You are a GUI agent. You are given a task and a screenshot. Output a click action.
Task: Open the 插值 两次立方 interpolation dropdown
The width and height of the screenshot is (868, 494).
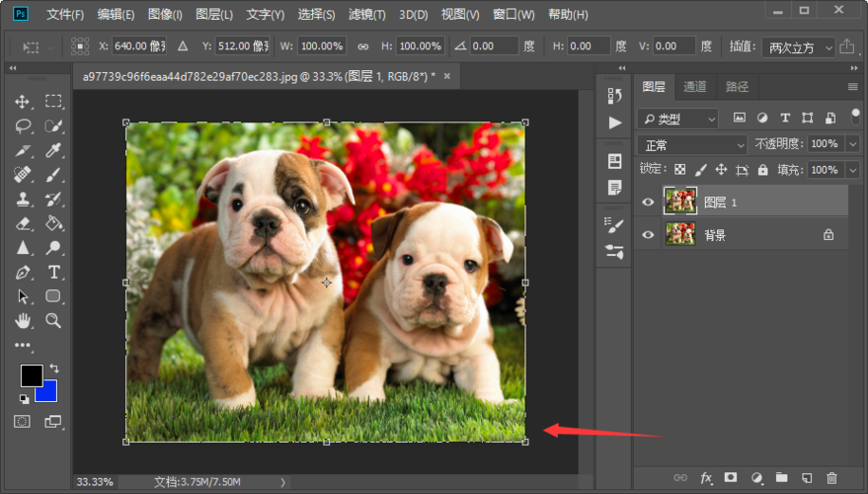click(x=798, y=47)
